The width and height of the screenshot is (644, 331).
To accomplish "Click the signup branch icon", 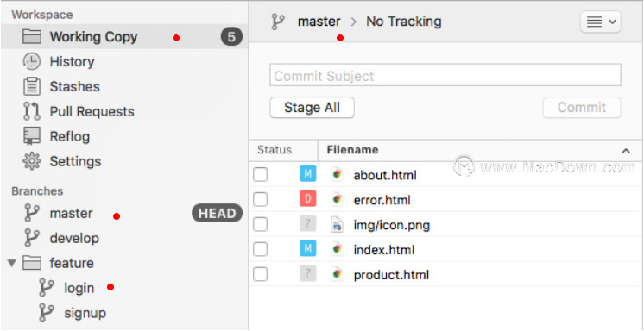I will [46, 313].
